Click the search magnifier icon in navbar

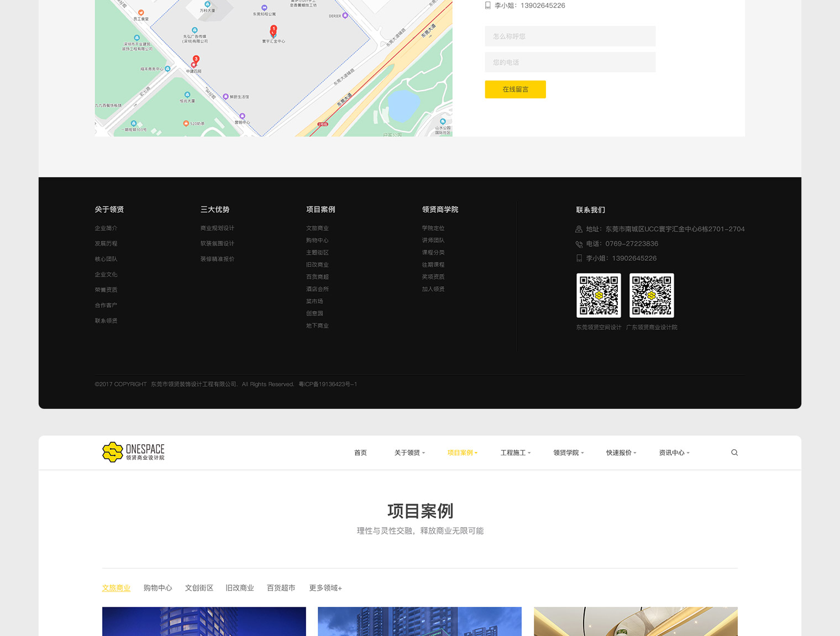(734, 453)
